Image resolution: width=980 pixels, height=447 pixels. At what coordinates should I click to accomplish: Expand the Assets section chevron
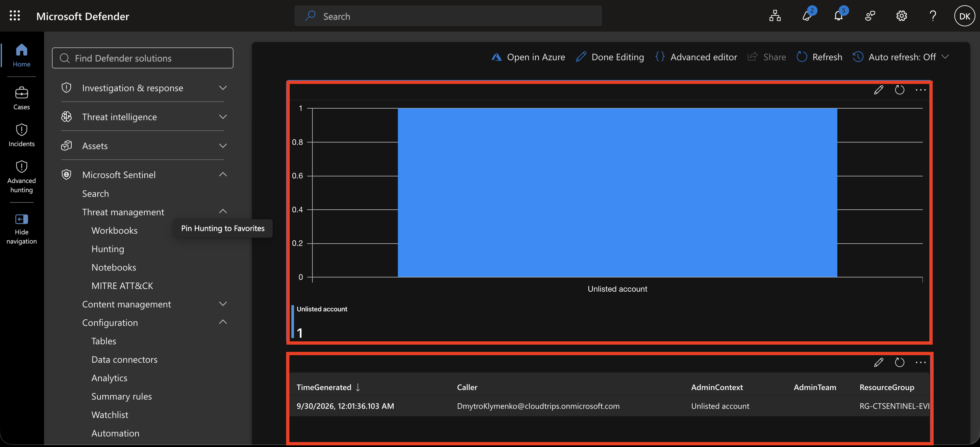223,146
